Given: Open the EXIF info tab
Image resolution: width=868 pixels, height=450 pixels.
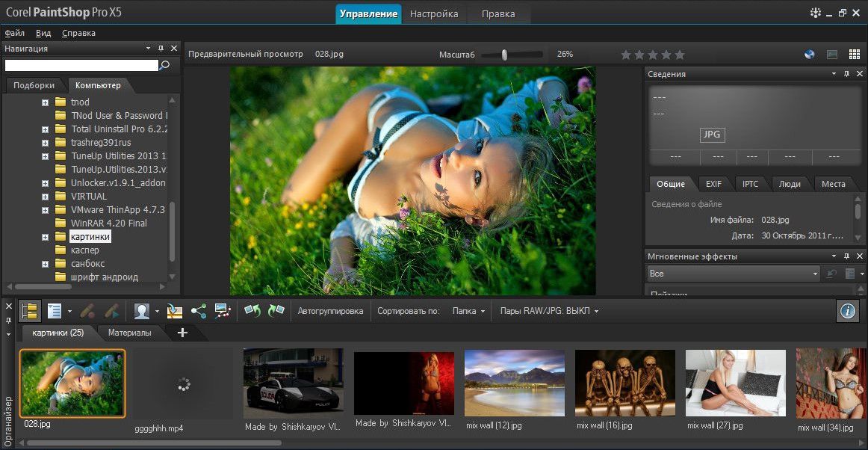Looking at the screenshot, I should point(713,184).
